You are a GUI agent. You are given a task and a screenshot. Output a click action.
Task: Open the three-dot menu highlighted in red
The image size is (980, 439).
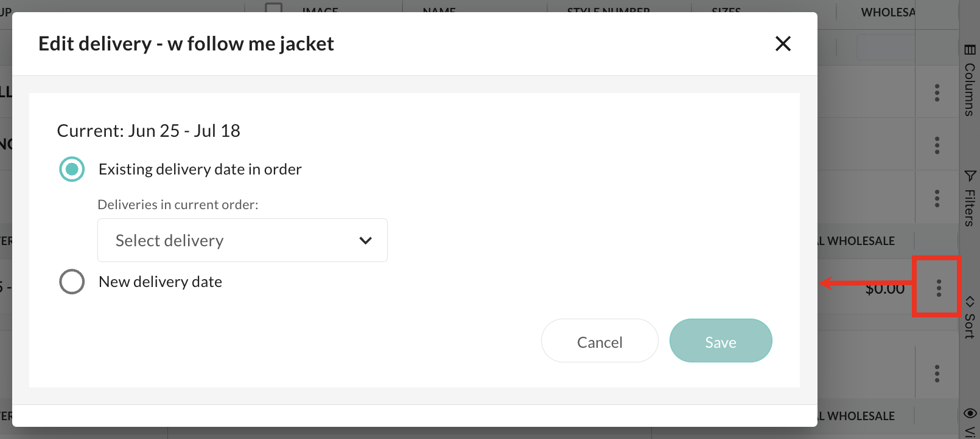point(939,288)
